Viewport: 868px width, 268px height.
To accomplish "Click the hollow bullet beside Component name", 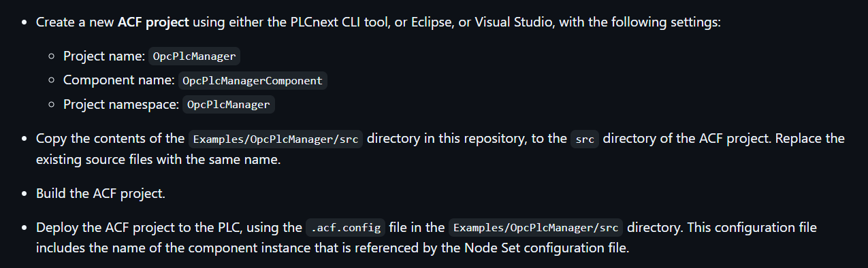I will (52, 80).
